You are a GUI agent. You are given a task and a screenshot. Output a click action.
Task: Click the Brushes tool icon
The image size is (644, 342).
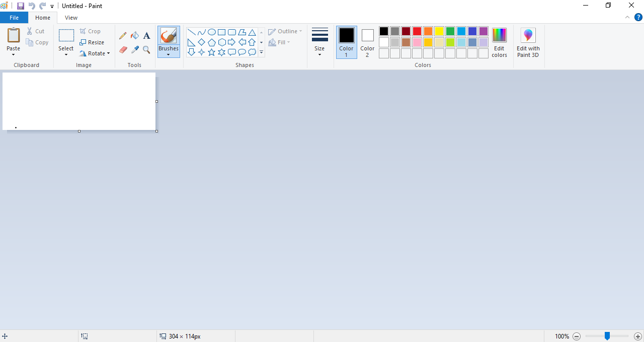[169, 35]
